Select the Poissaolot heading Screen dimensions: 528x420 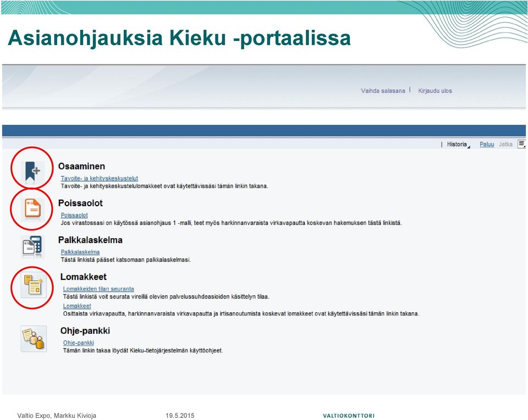(x=80, y=203)
